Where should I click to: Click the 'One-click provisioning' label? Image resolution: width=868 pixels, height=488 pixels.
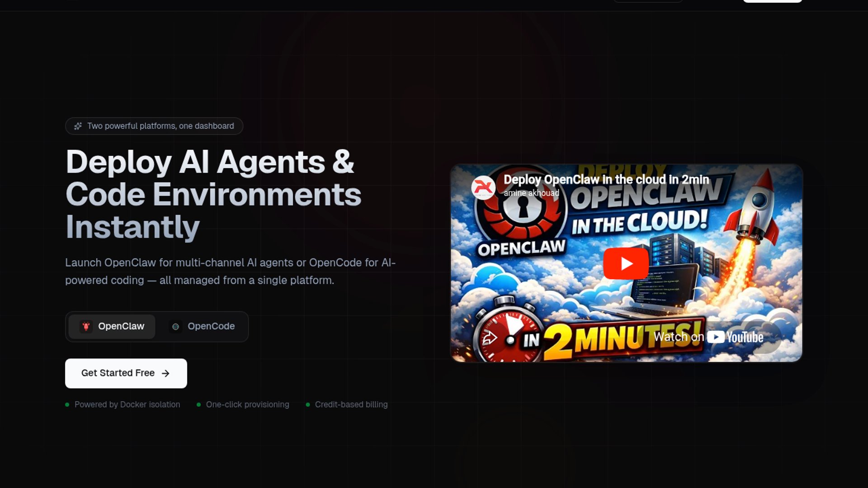coord(247,404)
